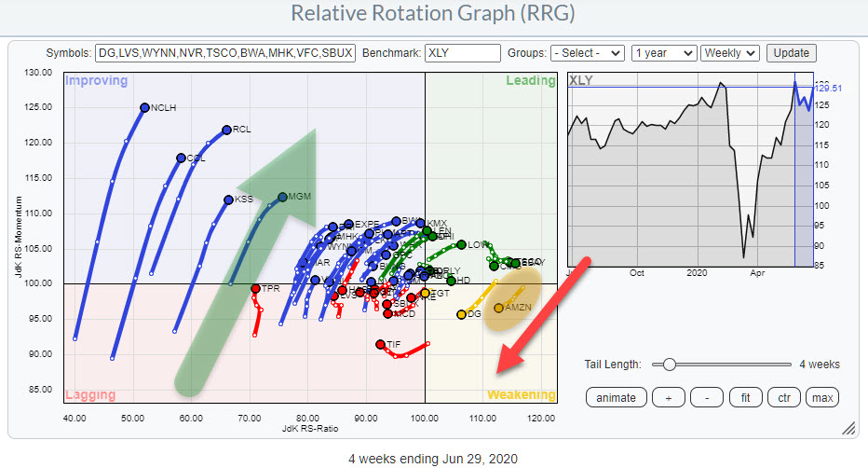Adjust the Tail Length slider handle
This screenshot has width=868, height=468.
(x=658, y=365)
